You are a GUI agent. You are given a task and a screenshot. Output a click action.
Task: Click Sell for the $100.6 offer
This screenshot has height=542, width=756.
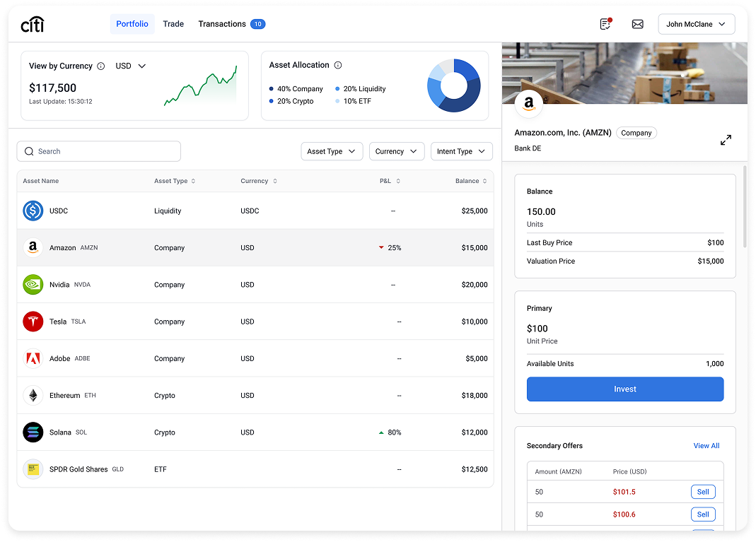[703, 514]
